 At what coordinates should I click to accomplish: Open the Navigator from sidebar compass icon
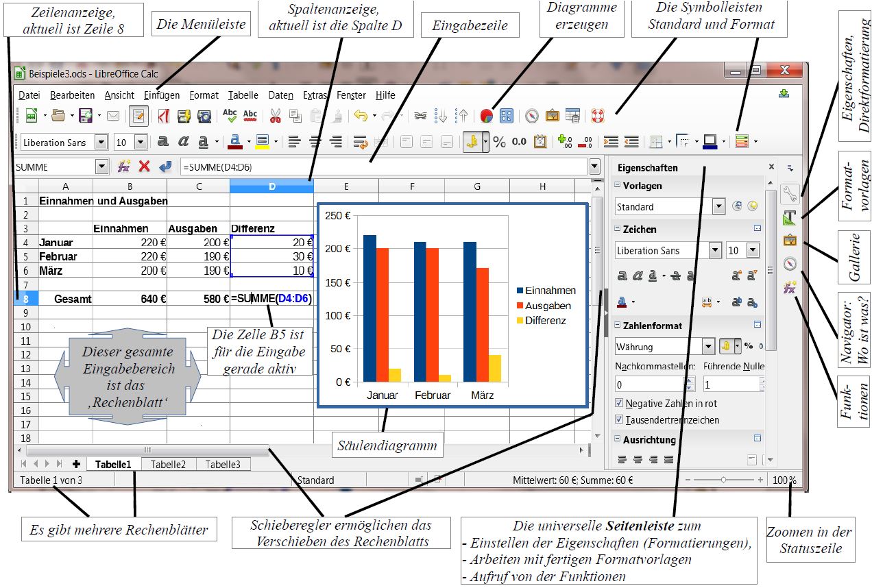[790, 263]
